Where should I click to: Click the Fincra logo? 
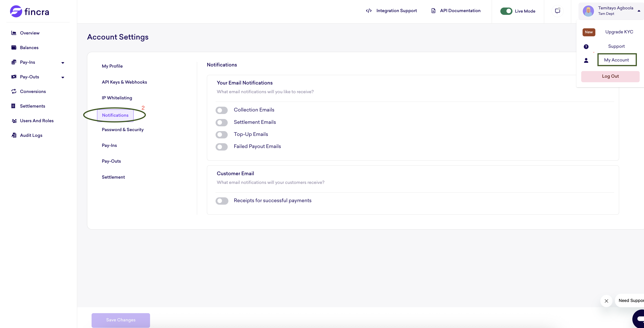[x=29, y=11]
